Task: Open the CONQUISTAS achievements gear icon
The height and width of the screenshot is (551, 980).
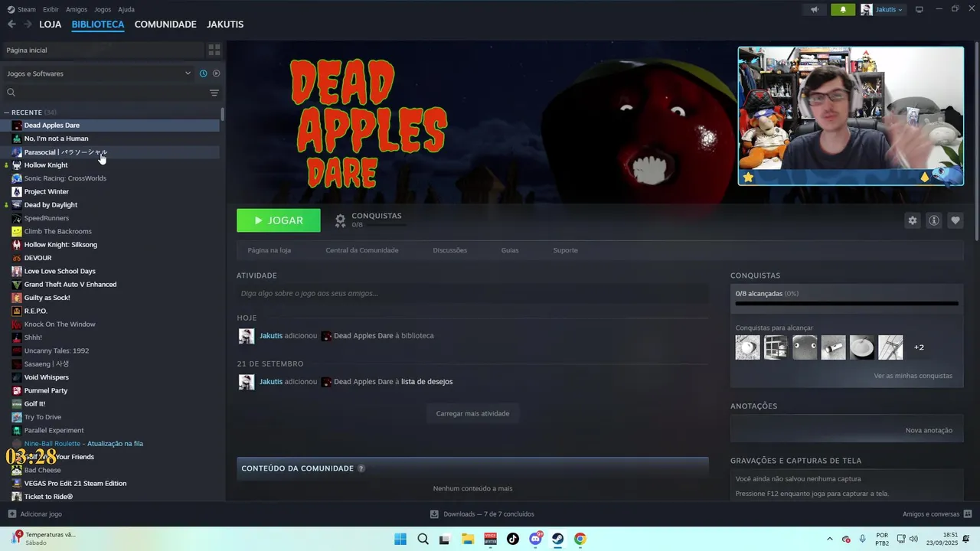Action: tap(341, 220)
